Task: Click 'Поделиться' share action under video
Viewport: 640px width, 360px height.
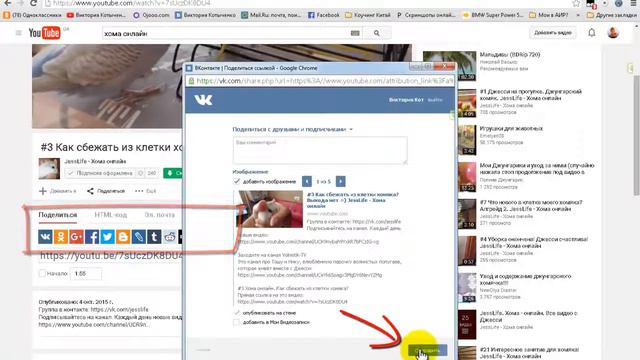Action: click(106, 191)
